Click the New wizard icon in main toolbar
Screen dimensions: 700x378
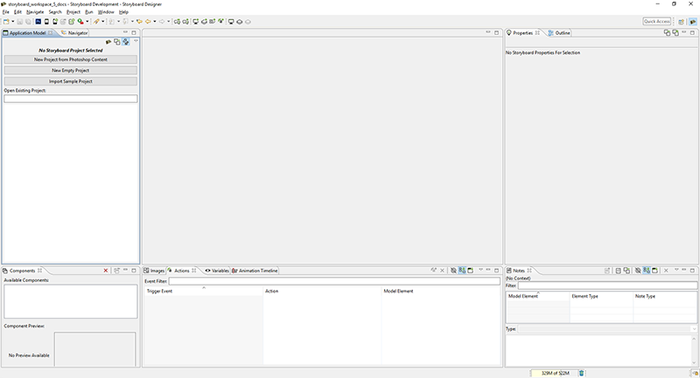point(6,21)
